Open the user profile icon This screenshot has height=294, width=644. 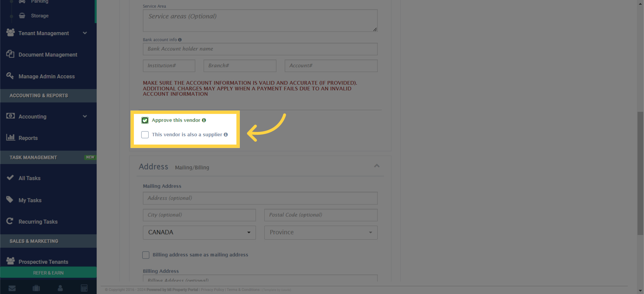[60, 288]
